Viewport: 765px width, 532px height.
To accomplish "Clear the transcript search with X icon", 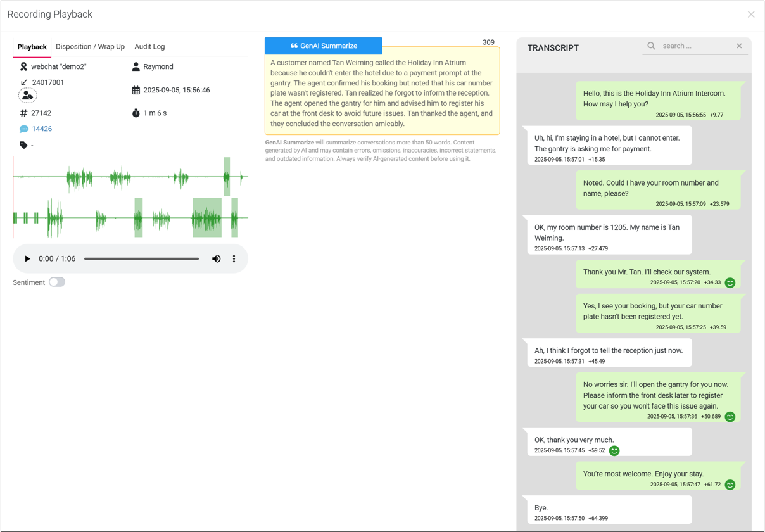I will 739,46.
